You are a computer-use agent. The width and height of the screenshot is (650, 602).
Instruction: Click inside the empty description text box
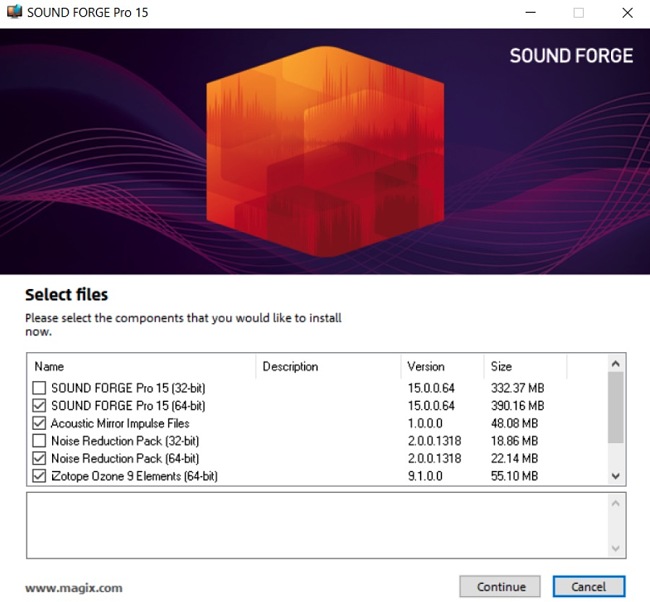318,526
